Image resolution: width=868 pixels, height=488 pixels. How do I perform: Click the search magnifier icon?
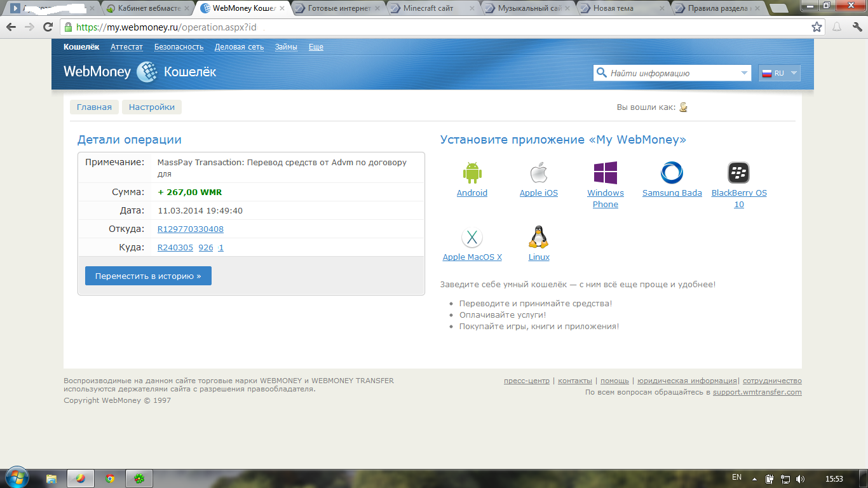coord(601,73)
